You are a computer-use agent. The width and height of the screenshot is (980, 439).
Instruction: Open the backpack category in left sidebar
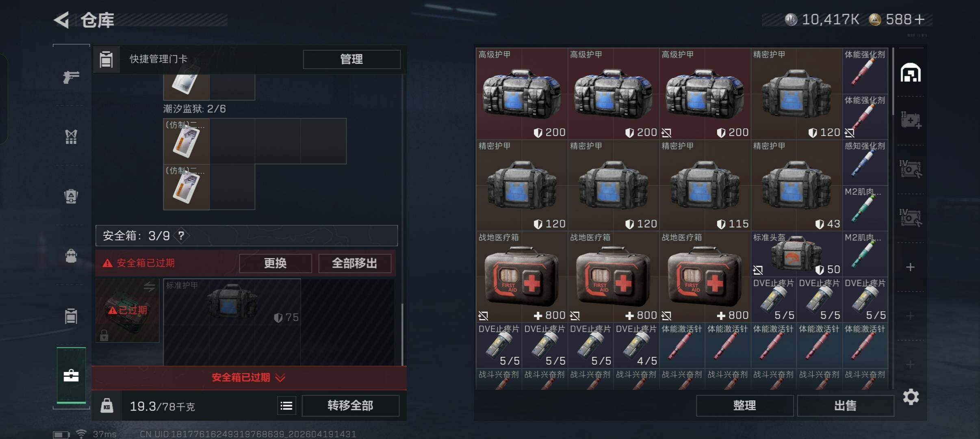pyautogui.click(x=71, y=256)
